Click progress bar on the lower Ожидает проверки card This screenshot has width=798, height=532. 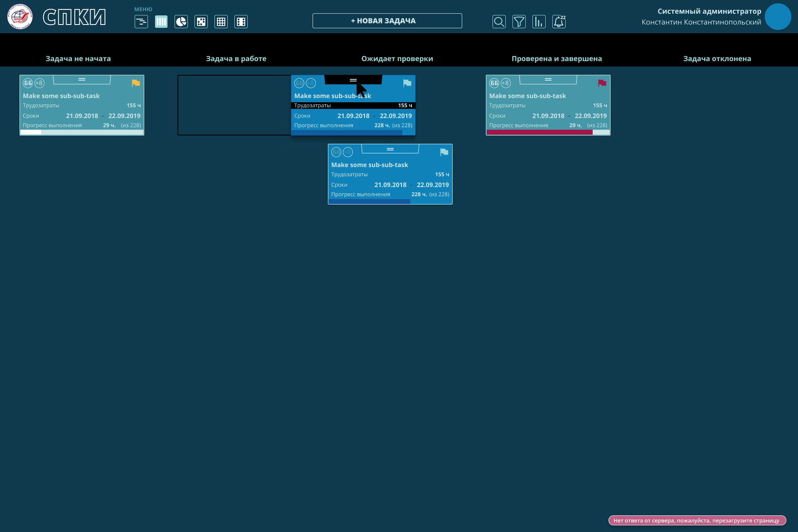[390, 201]
